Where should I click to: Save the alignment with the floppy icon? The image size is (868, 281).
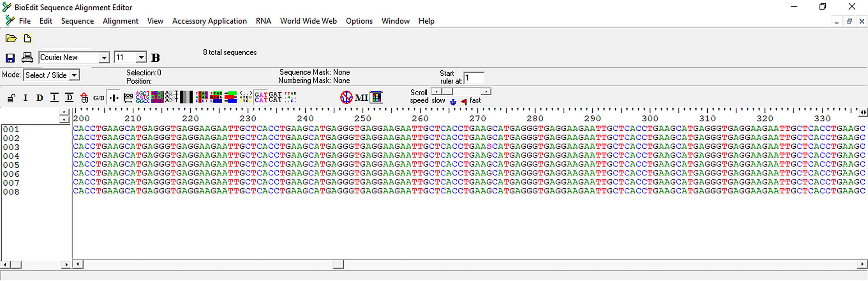(10, 58)
